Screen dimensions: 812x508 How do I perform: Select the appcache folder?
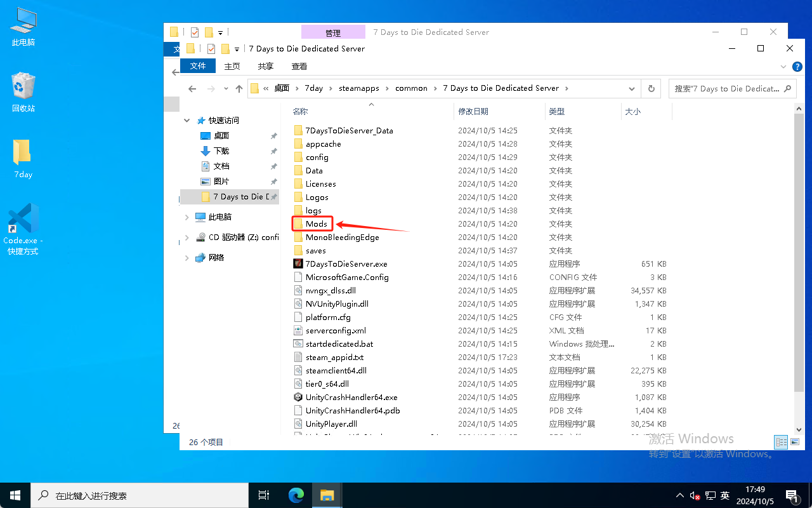pyautogui.click(x=323, y=144)
